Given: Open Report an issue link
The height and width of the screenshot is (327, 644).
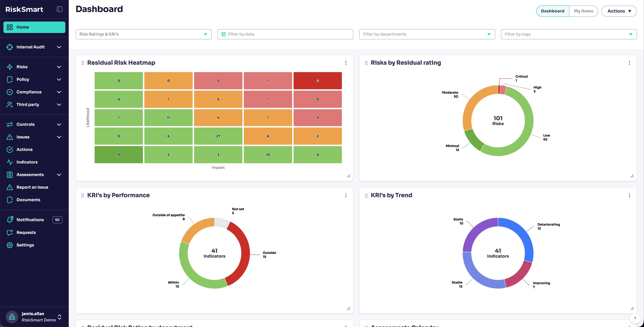Looking at the screenshot, I should (34, 187).
